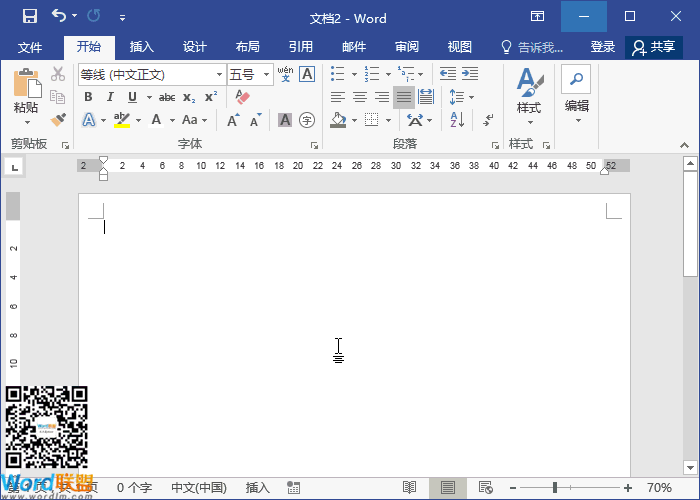Click the Format Painter brush icon
Image resolution: width=700 pixels, height=500 pixels.
point(58,120)
